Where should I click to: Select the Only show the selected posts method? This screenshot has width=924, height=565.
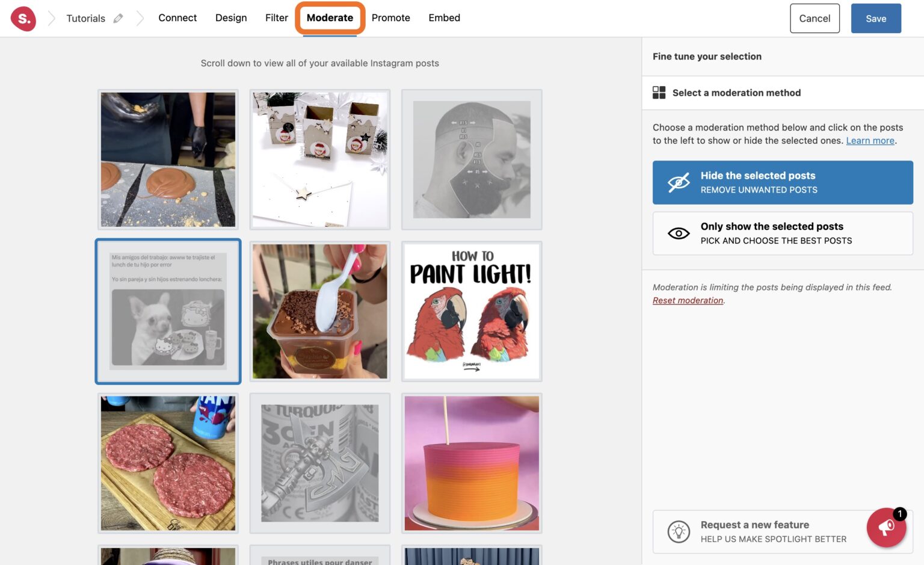click(782, 233)
